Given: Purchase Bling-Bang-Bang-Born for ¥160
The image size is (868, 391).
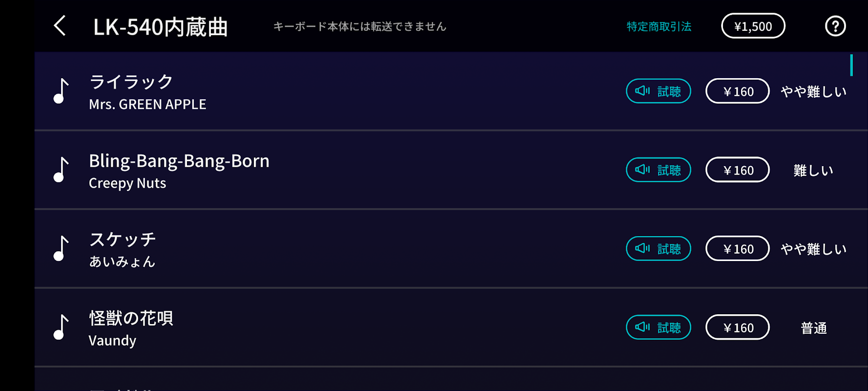Looking at the screenshot, I should point(737,170).
